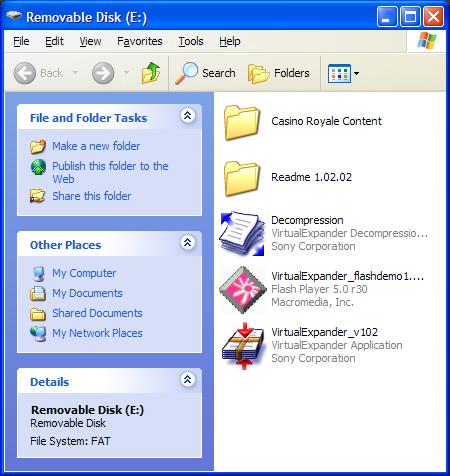Open the Search pane
The image size is (450, 476).
pyautogui.click(x=206, y=73)
